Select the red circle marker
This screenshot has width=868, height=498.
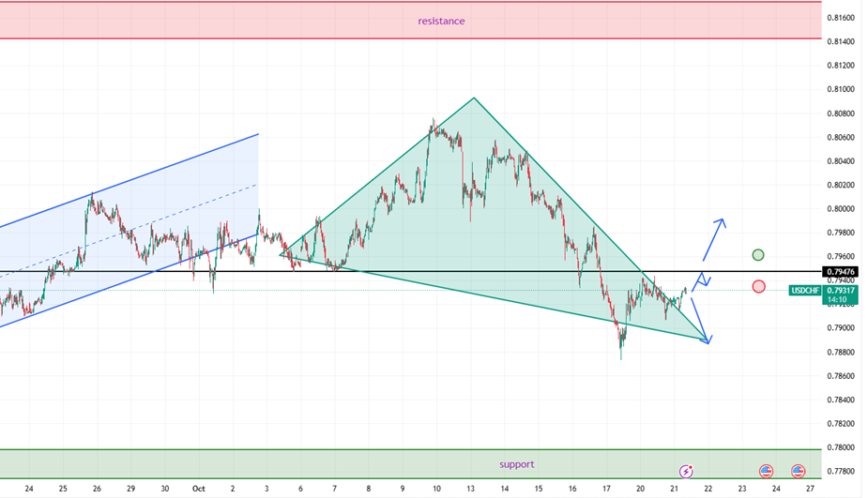pyautogui.click(x=758, y=286)
